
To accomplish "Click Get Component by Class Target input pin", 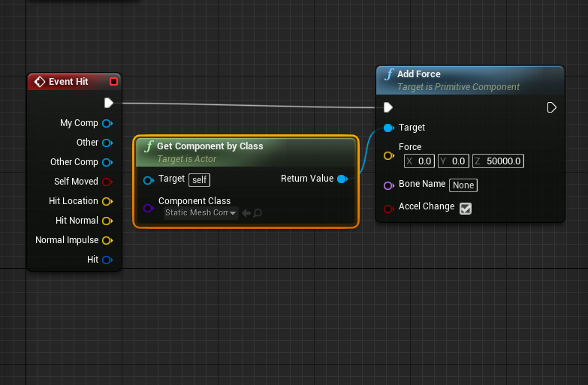I will click(x=149, y=180).
